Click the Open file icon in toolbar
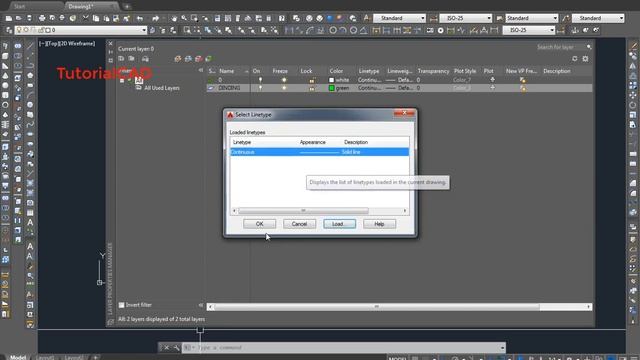The height and width of the screenshot is (360, 640). coord(19,18)
